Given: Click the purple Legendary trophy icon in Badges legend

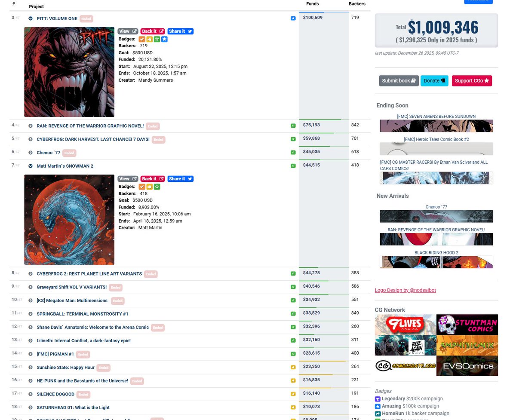Looking at the screenshot, I should (378, 399).
